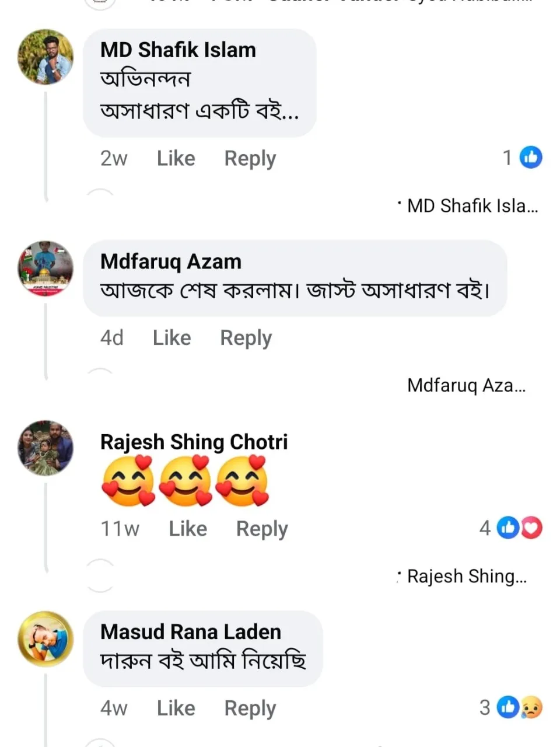Image resolution: width=560 pixels, height=747 pixels.
Task: Like Masud Rana Laden's comment
Action: click(176, 708)
